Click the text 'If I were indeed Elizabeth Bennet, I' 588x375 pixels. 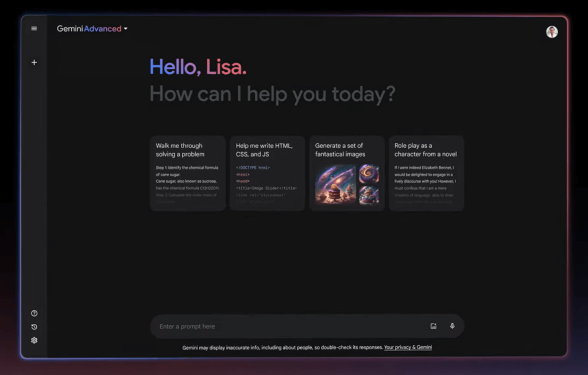(424, 168)
